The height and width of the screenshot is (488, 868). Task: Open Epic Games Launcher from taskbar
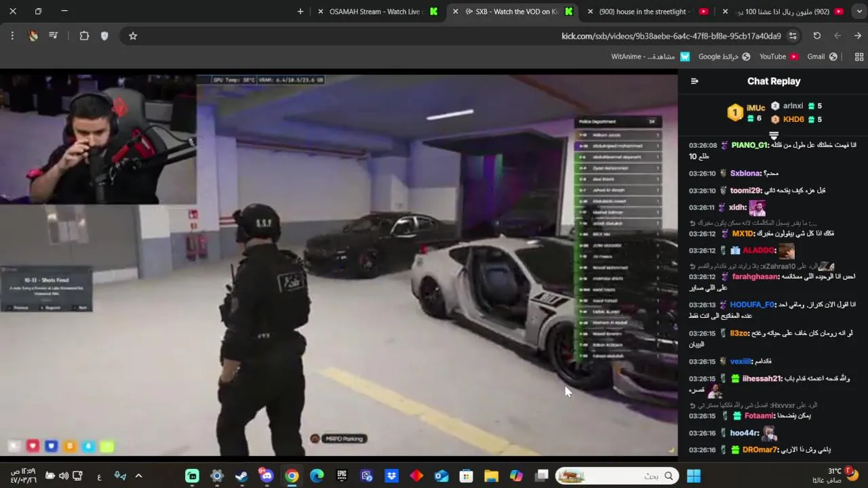click(342, 476)
